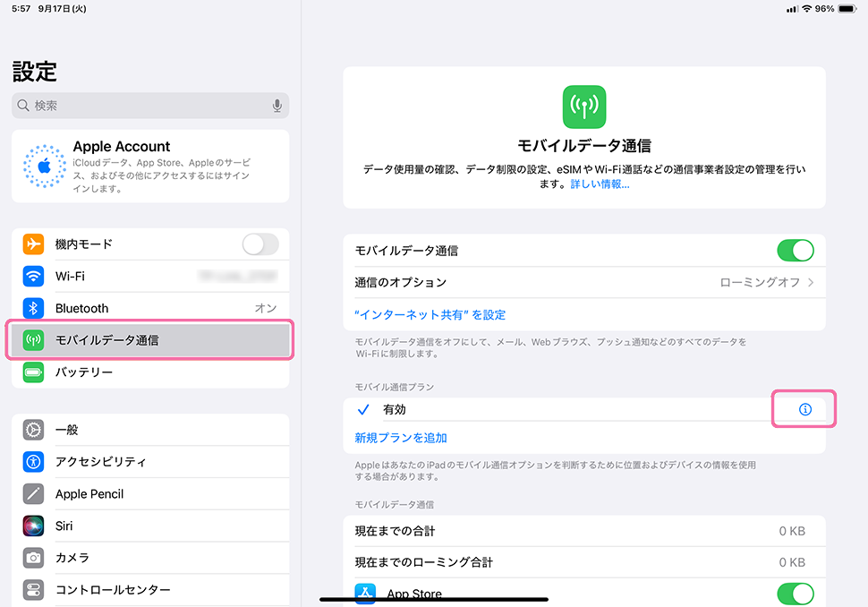Tap the Wi-Fi icon in sidebar
Image resolution: width=868 pixels, height=607 pixels.
click(x=34, y=276)
